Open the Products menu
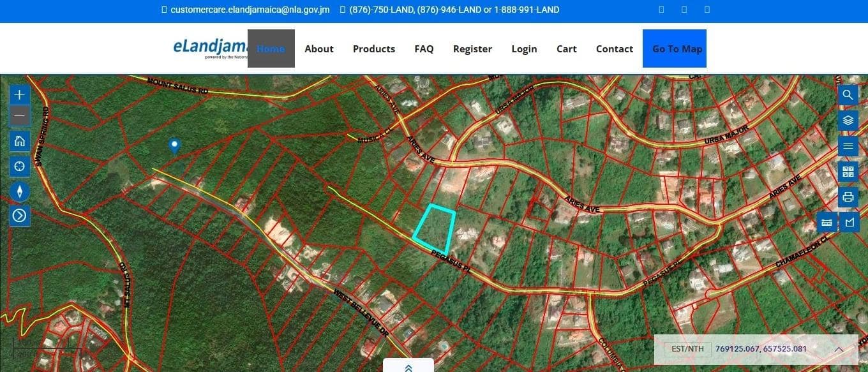 point(373,48)
